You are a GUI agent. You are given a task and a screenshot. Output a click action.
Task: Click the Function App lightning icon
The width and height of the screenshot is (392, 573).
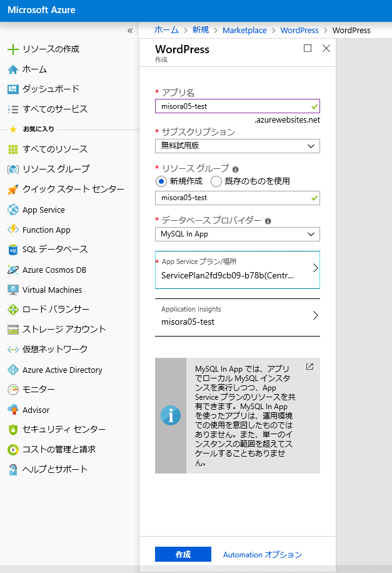(x=13, y=230)
